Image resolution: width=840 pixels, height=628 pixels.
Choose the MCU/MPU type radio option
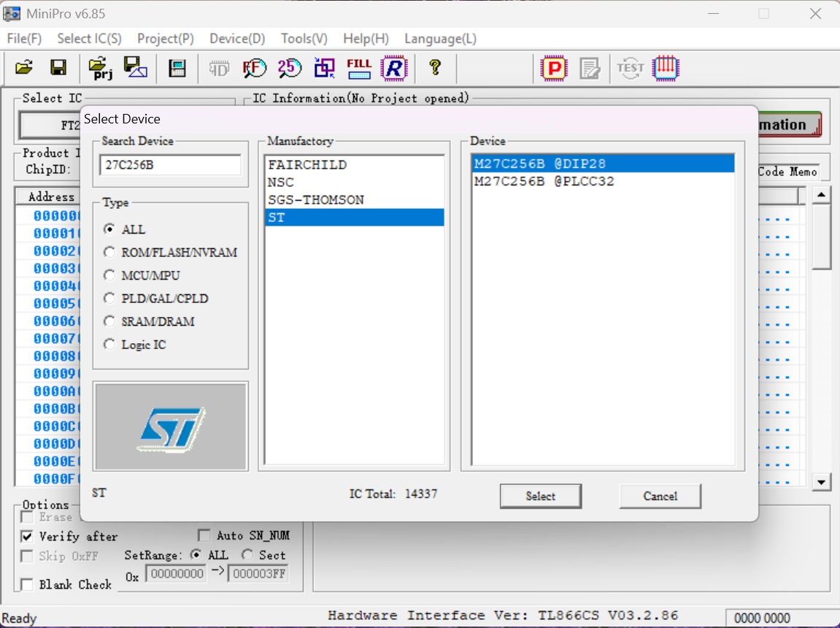109,275
